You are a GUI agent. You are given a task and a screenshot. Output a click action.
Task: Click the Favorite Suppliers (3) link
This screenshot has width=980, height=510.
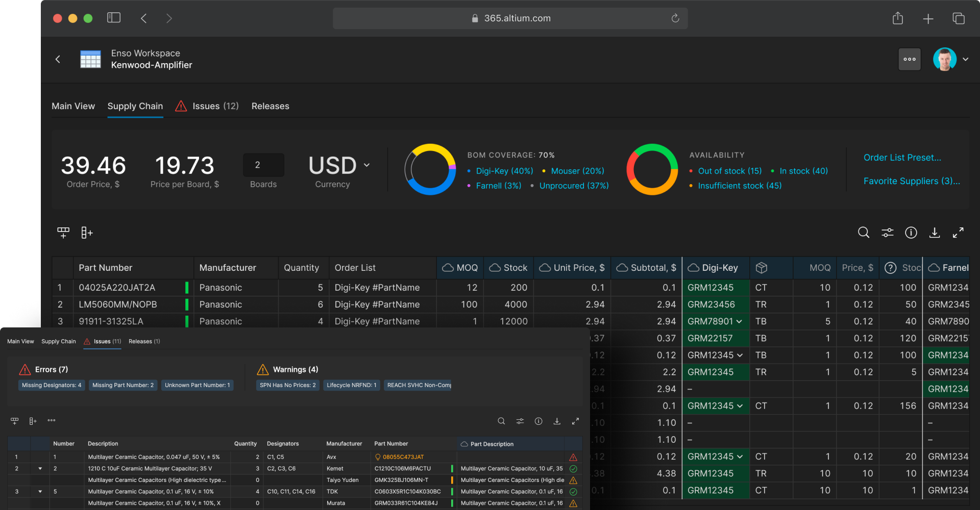(911, 181)
